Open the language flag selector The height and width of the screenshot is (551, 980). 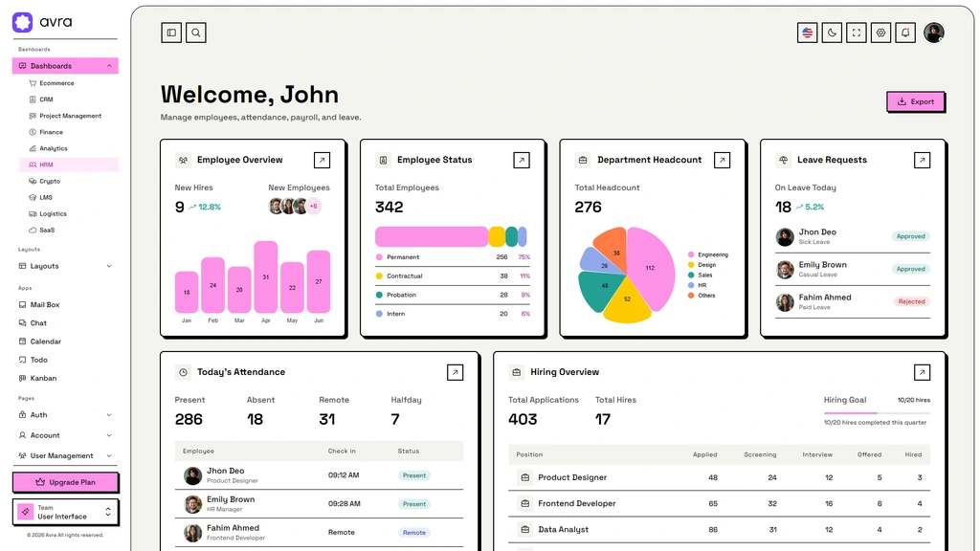pyautogui.click(x=808, y=33)
